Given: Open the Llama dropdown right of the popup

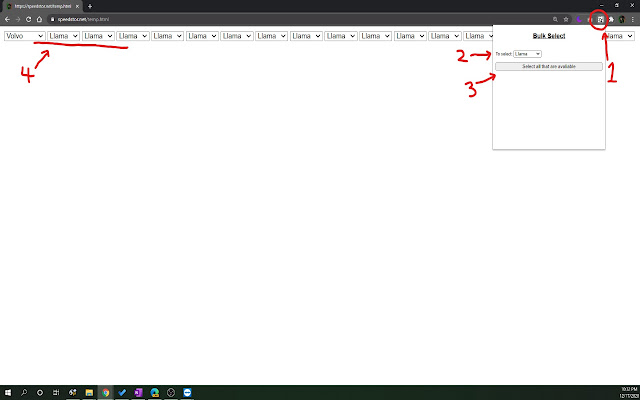Looking at the screenshot, I should 620,36.
